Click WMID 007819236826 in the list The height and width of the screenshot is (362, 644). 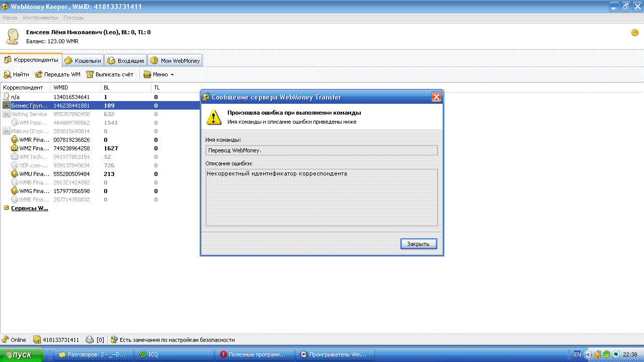tap(71, 140)
